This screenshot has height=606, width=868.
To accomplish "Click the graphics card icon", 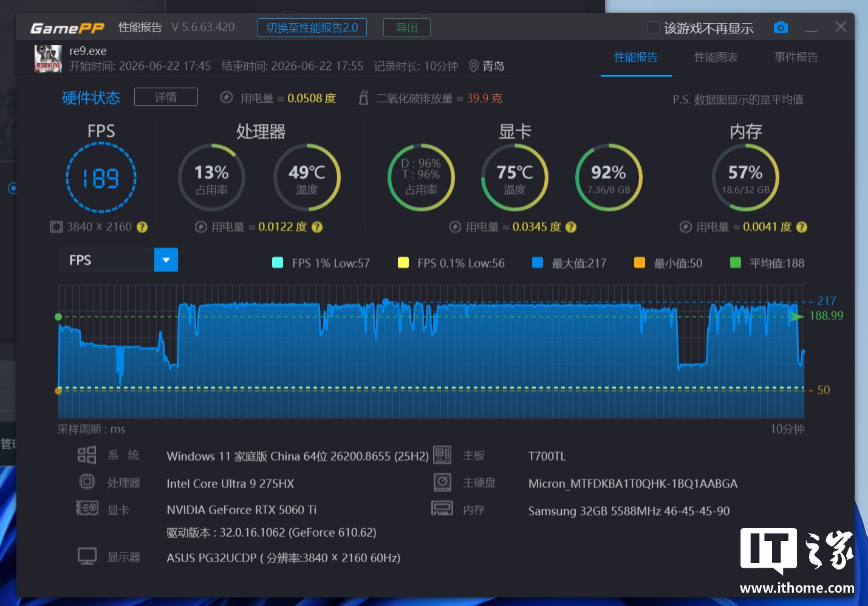I will point(87,508).
